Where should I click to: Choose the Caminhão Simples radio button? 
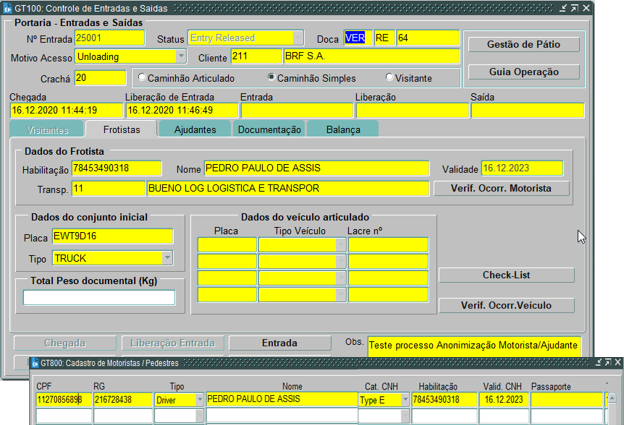[271, 78]
